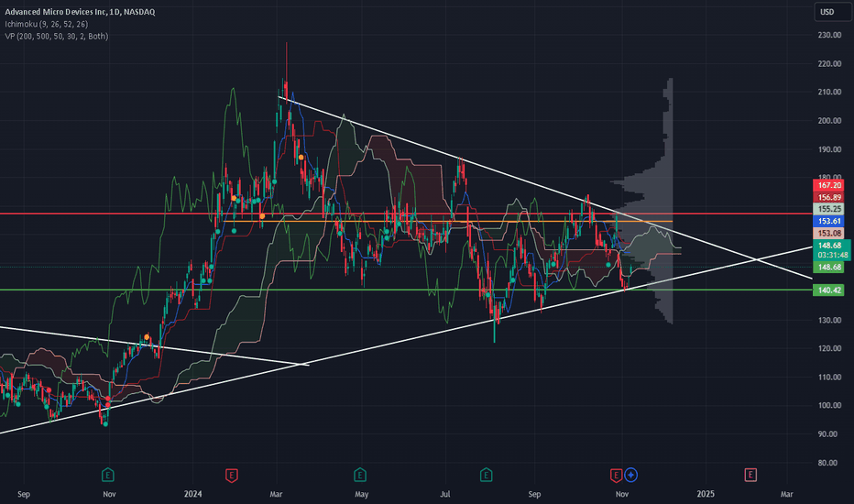Click the 2025 label on the time axis
This screenshot has height=504, width=854.
(x=706, y=494)
